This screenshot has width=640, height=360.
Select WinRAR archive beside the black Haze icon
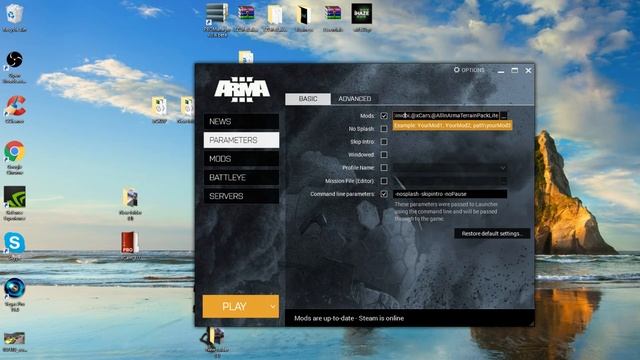click(332, 14)
